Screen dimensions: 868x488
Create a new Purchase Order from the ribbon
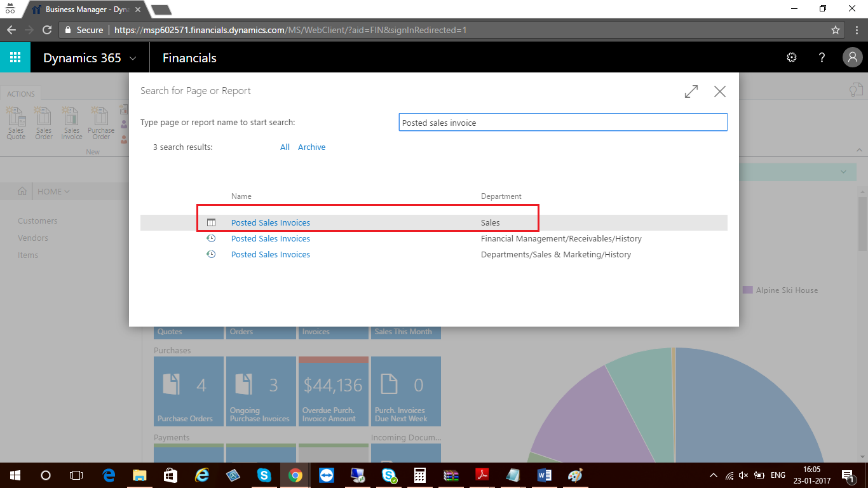pos(101,124)
